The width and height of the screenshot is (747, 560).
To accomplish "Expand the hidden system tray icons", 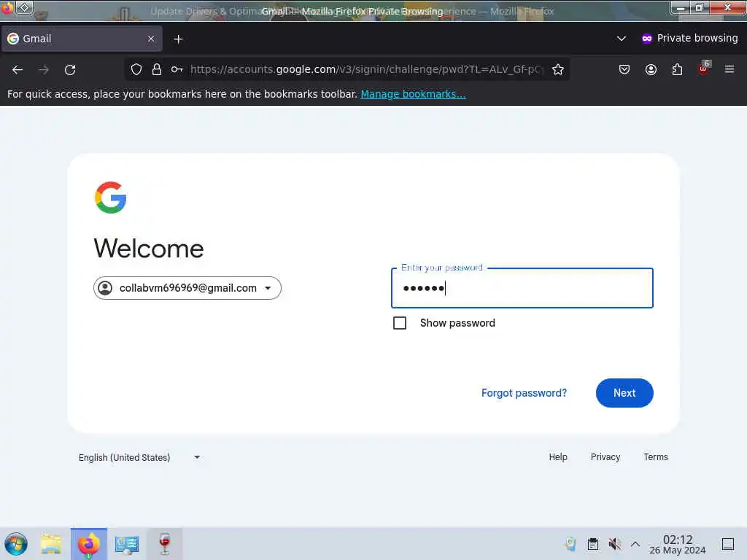I will 635,544.
